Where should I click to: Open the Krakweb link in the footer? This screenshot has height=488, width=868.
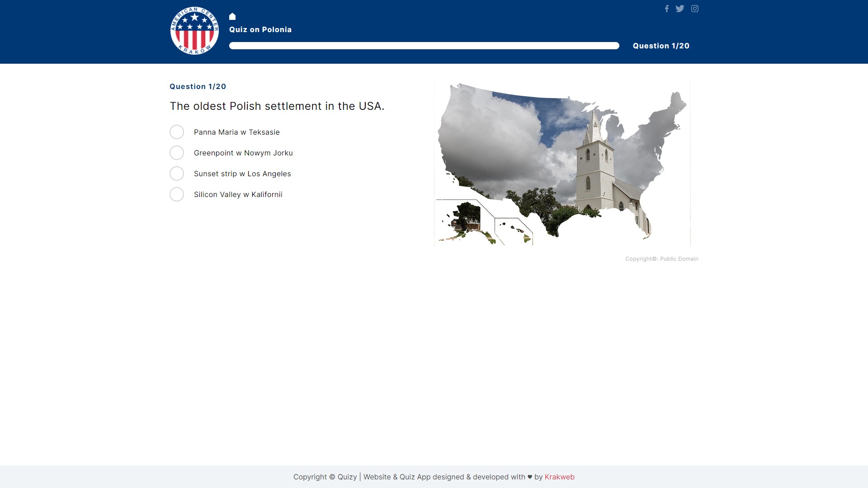point(560,477)
